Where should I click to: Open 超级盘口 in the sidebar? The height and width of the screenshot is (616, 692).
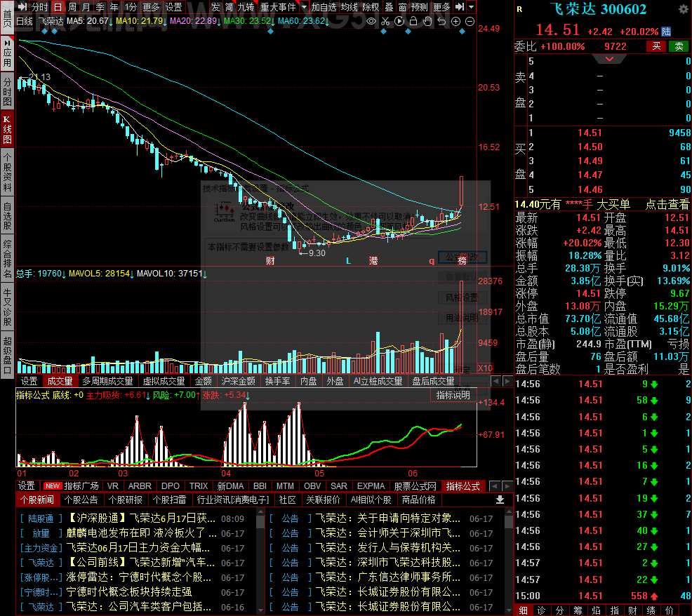[x=7, y=355]
